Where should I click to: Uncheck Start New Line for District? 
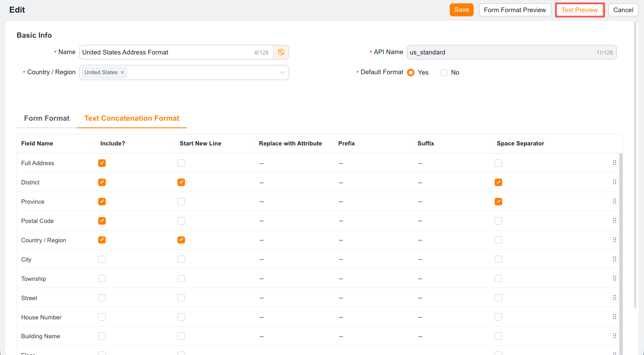coord(181,182)
